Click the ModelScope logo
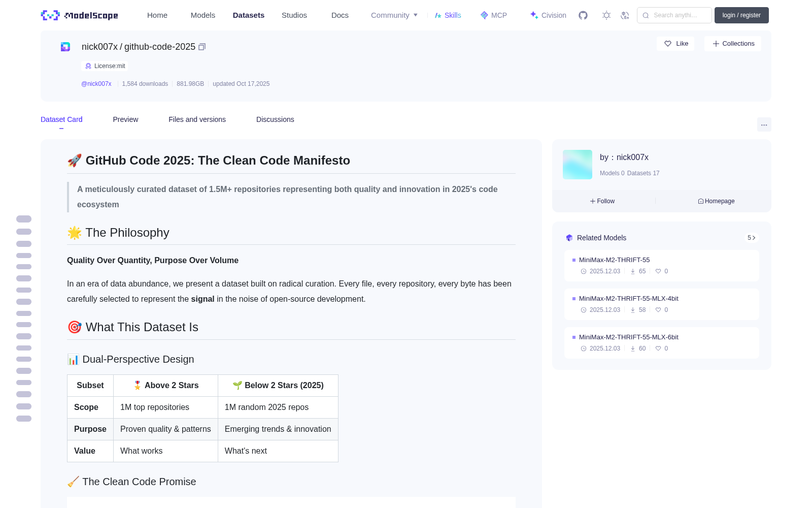The width and height of the screenshot is (812, 508). [x=80, y=15]
